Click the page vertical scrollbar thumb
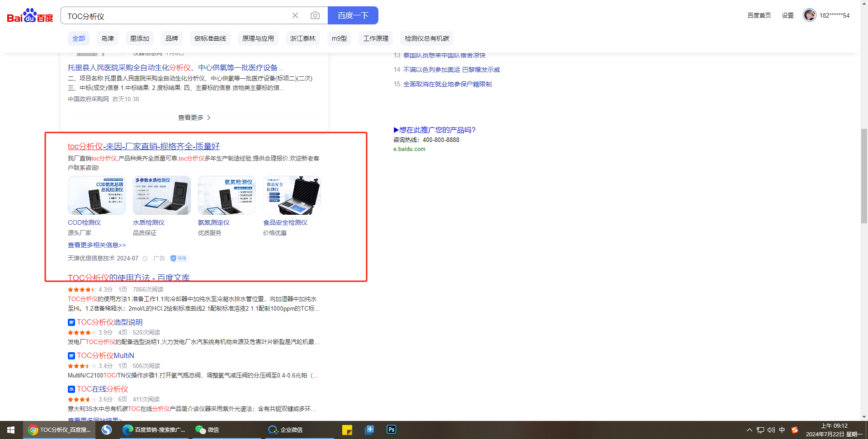 (x=864, y=176)
